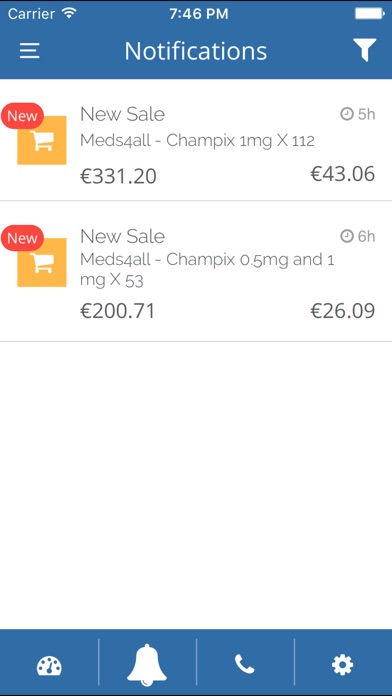Tap the Notifications header title

[196, 51]
